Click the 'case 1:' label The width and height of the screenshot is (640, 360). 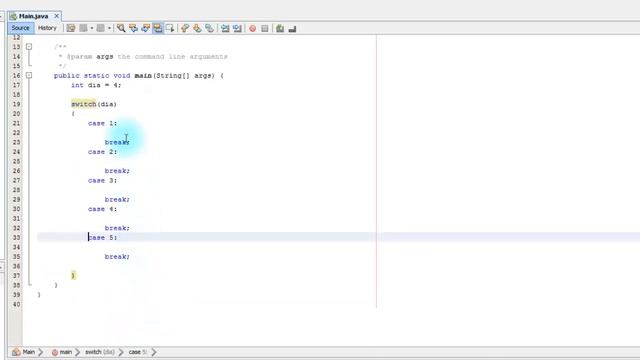point(102,123)
